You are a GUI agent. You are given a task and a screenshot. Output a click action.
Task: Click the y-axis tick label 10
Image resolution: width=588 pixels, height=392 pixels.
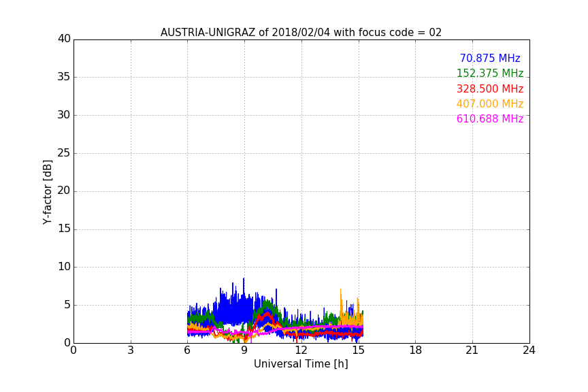pos(64,267)
